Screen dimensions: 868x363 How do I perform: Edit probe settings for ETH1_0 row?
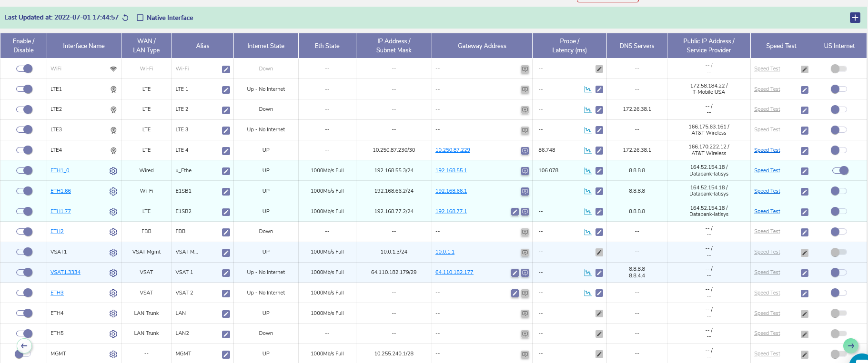point(599,171)
